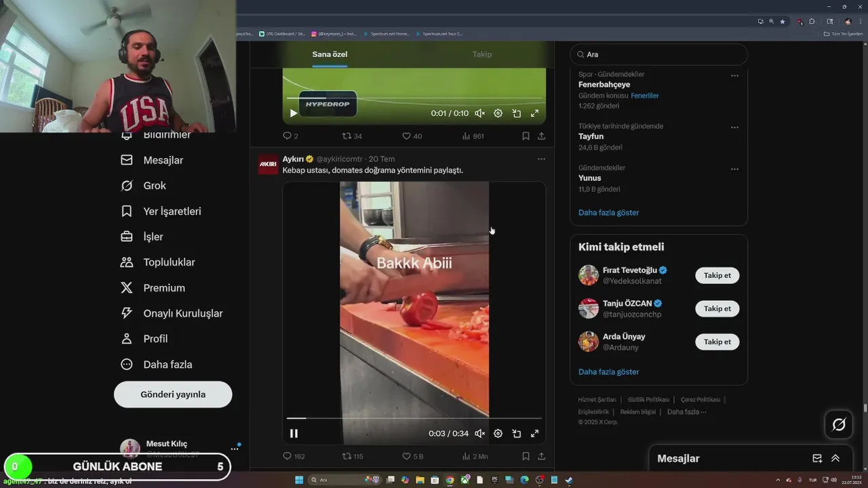This screenshot has height=488, width=868.
Task: Expand the footer Daha fazla menu
Action: (x=686, y=412)
